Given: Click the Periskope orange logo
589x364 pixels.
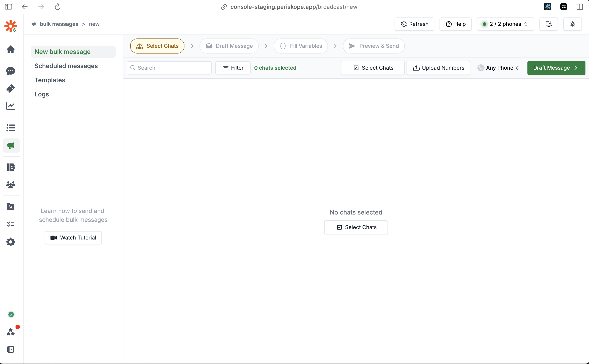Looking at the screenshot, I should coord(11,26).
